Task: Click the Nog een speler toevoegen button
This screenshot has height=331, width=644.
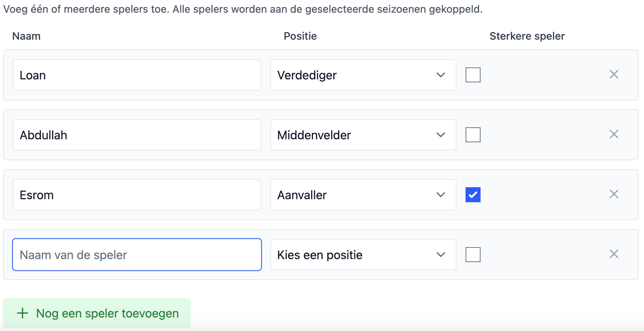Action: pos(97,313)
